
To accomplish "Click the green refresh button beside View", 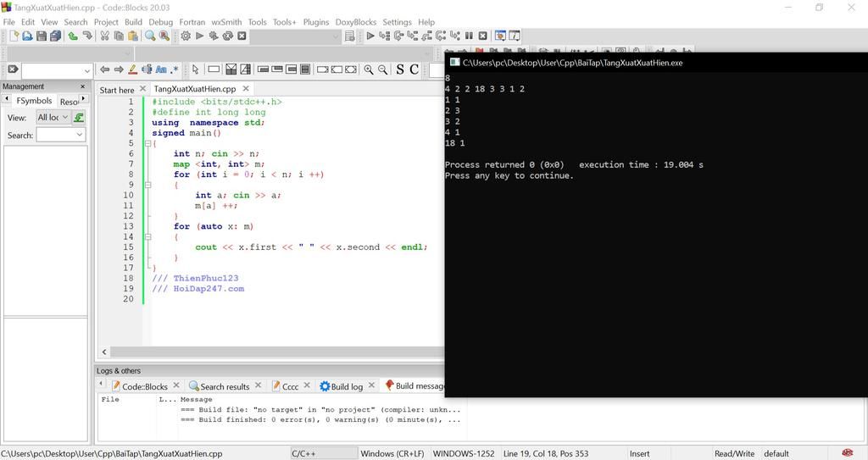I will (79, 118).
